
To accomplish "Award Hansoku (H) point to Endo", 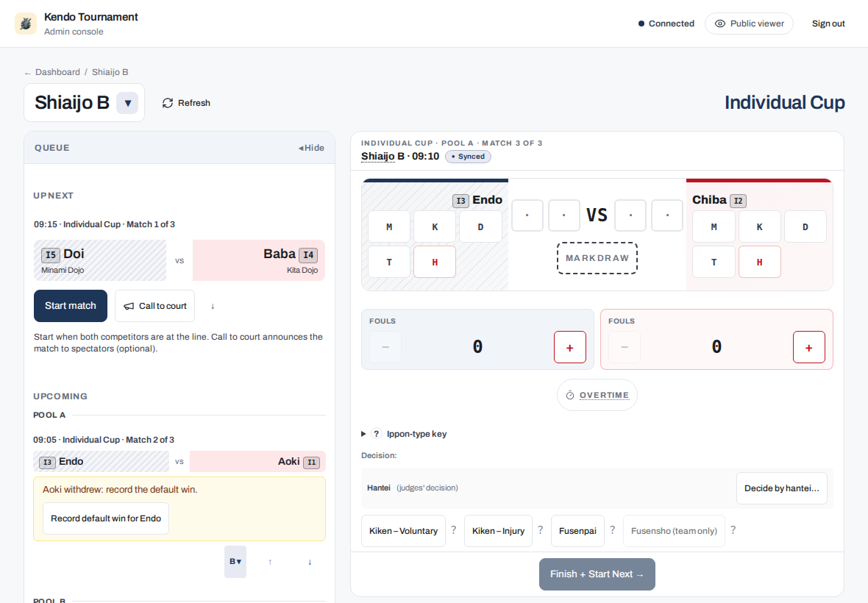I will coord(435,262).
